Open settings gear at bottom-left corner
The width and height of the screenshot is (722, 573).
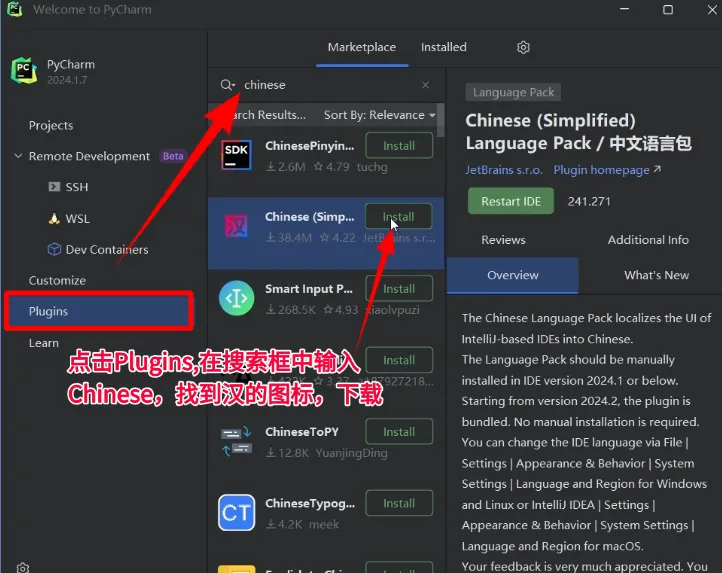click(23, 567)
